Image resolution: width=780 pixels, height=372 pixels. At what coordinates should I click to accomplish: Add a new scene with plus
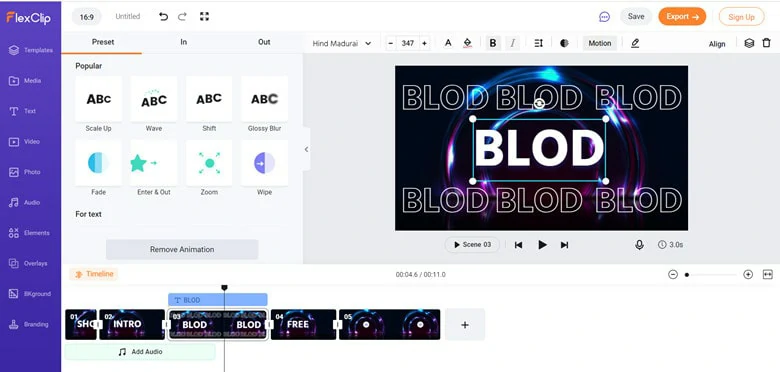click(465, 325)
